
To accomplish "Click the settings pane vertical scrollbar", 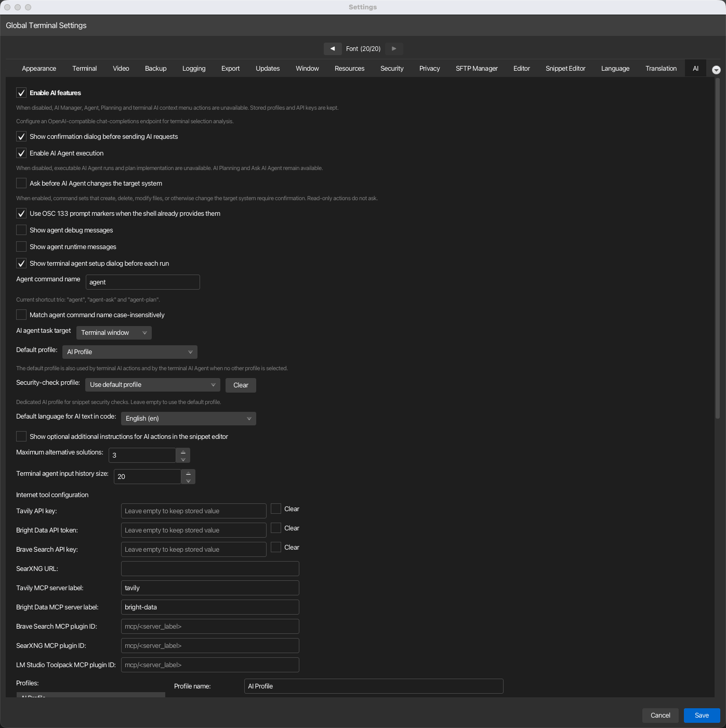I will pyautogui.click(x=718, y=249).
